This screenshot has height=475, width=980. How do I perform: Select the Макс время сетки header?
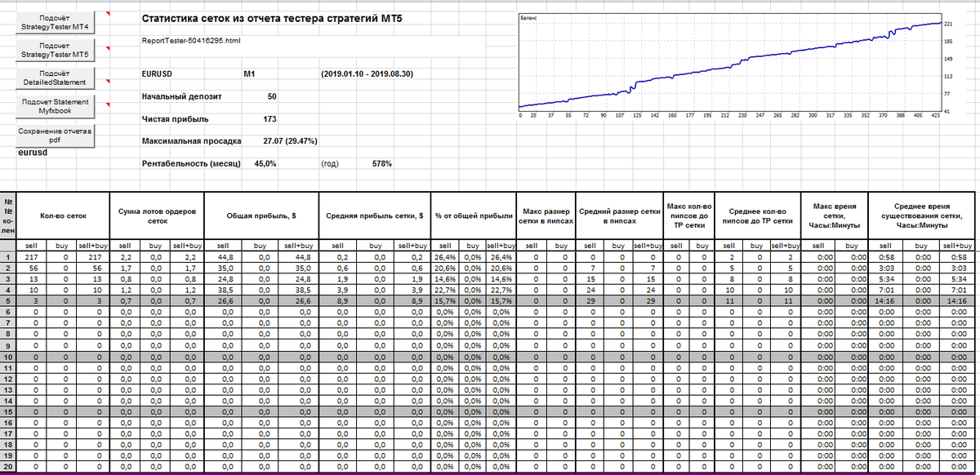835,215
